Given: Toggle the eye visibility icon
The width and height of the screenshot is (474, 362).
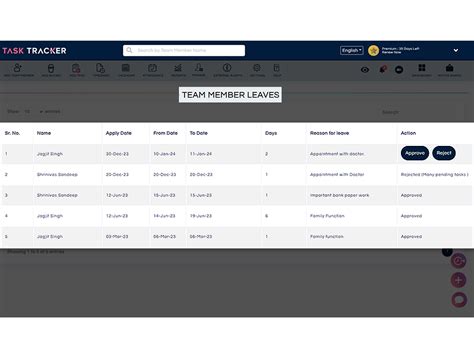Looking at the screenshot, I should [x=365, y=70].
